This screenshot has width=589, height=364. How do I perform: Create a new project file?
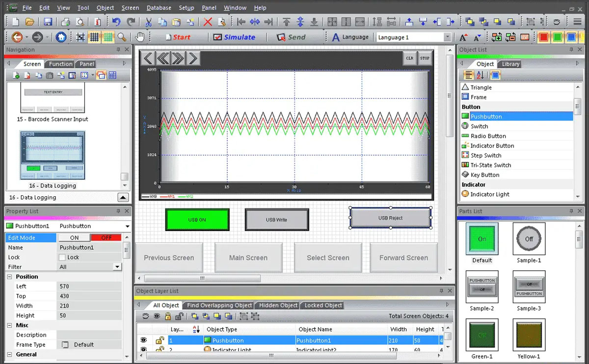click(x=16, y=22)
